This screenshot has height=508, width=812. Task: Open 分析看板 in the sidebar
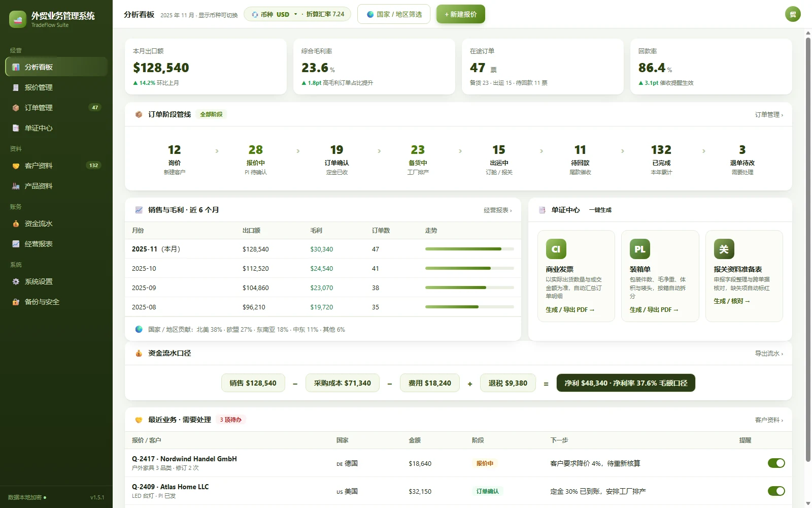(56, 67)
